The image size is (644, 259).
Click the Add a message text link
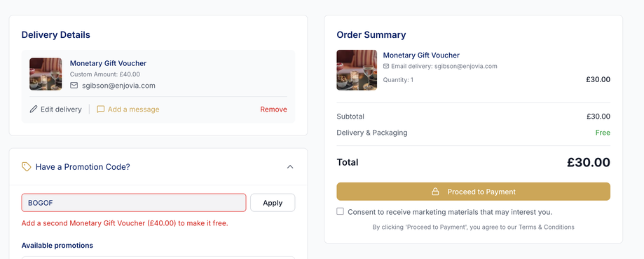coord(133,109)
